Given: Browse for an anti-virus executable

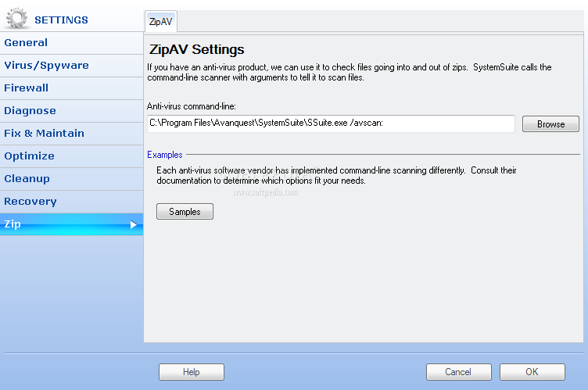Looking at the screenshot, I should coord(550,124).
